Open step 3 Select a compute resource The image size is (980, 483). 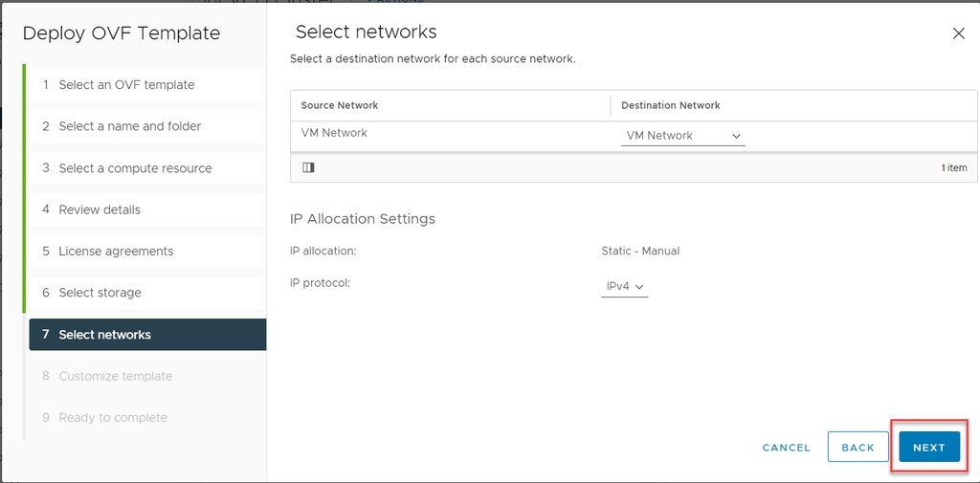[135, 168]
